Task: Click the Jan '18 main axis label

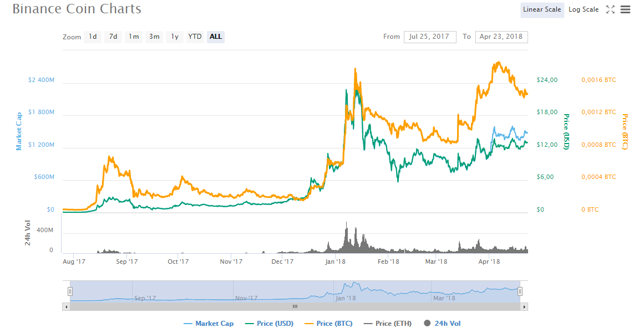Action: point(335,262)
